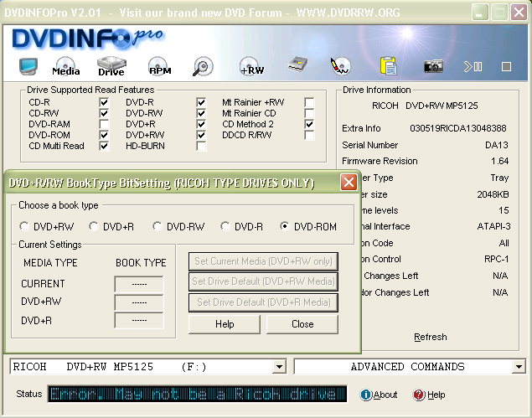Expand the ADVANCED COMMANDS dropdown
Screen dimensions: 532x418
(x=519, y=367)
